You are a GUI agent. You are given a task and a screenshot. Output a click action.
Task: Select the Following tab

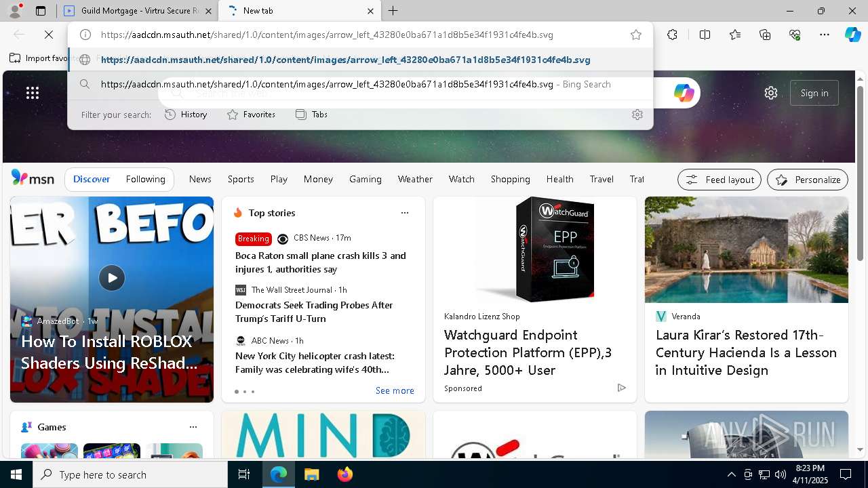click(x=145, y=179)
